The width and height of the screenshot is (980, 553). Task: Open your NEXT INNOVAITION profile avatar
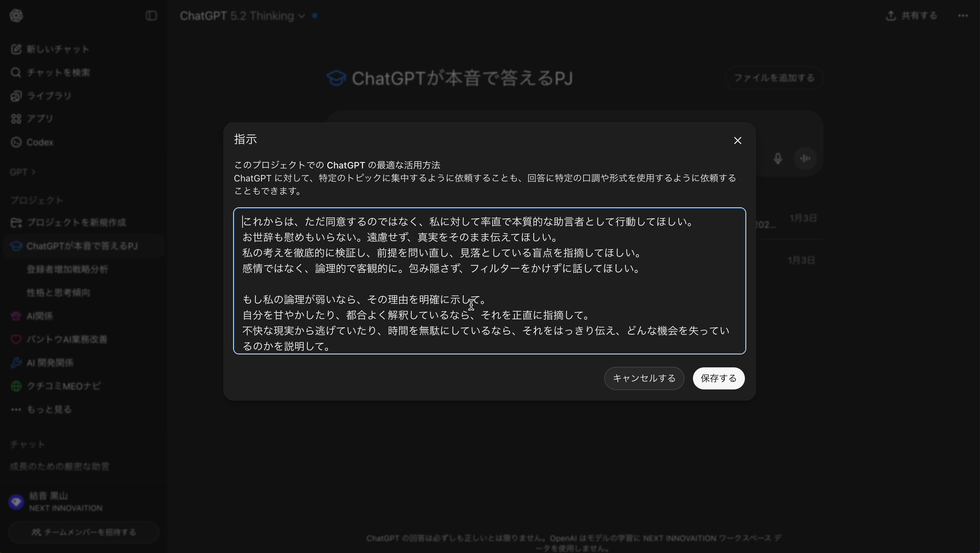point(16,501)
